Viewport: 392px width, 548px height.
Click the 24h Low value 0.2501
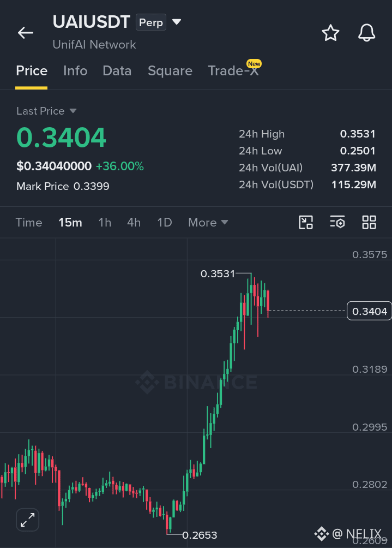[358, 151]
